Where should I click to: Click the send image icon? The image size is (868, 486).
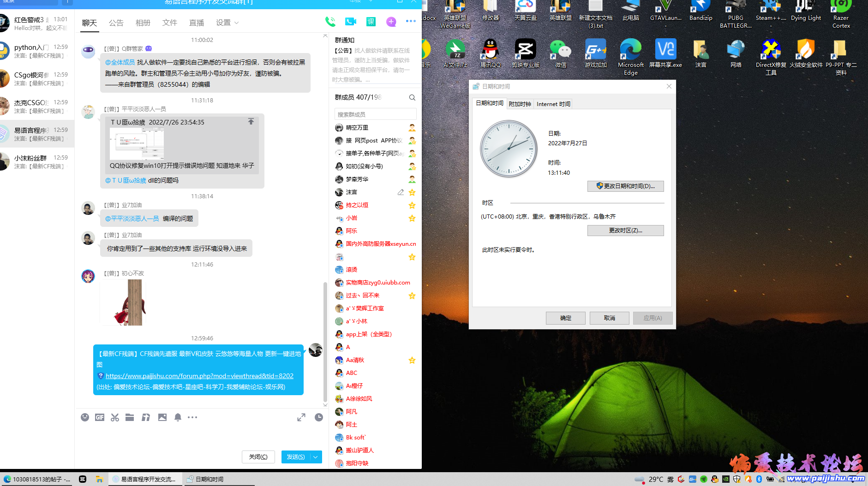tap(162, 417)
